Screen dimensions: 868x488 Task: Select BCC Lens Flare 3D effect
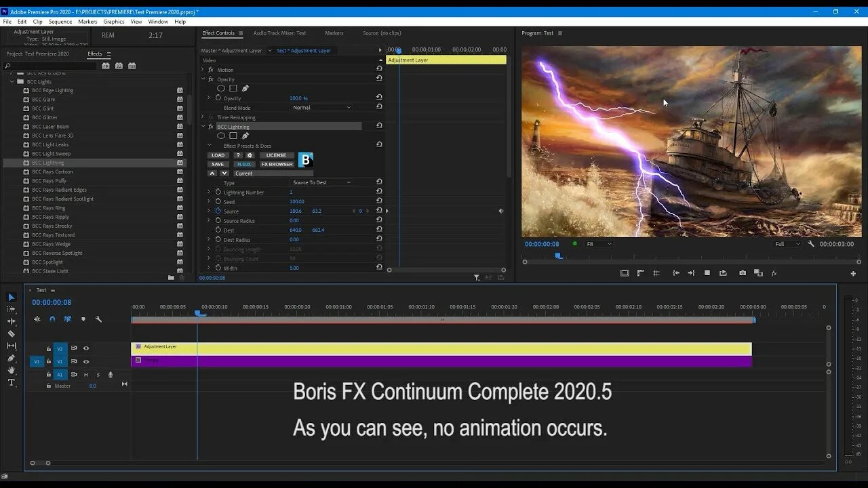click(53, 136)
